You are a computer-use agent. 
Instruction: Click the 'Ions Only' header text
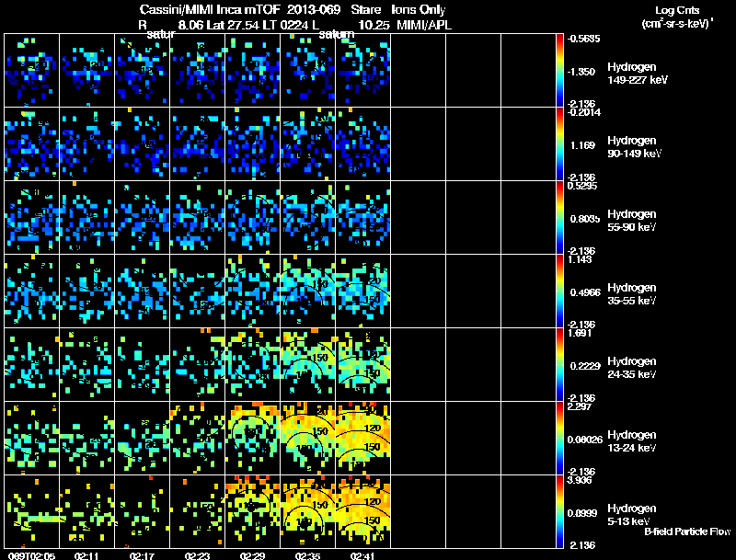point(419,10)
